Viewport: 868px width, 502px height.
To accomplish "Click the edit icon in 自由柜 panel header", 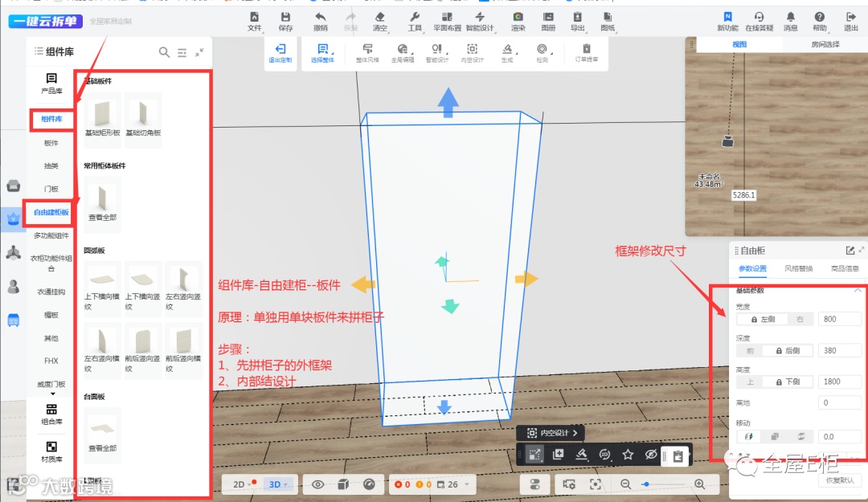I will tap(850, 251).
